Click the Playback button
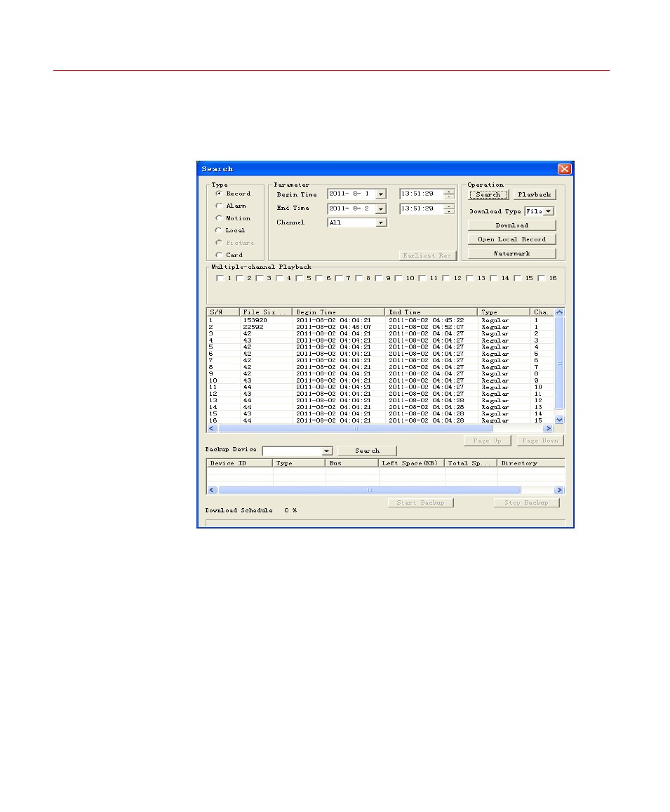 (x=535, y=194)
